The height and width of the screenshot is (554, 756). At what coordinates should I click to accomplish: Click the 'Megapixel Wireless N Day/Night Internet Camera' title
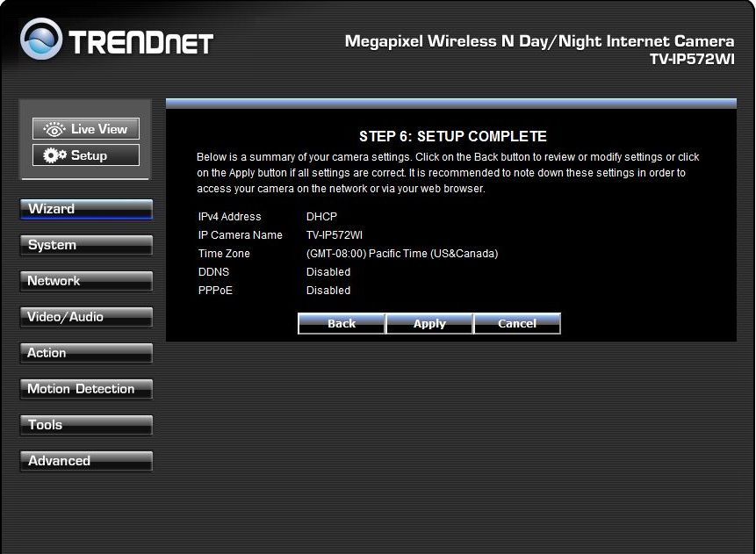pos(539,41)
